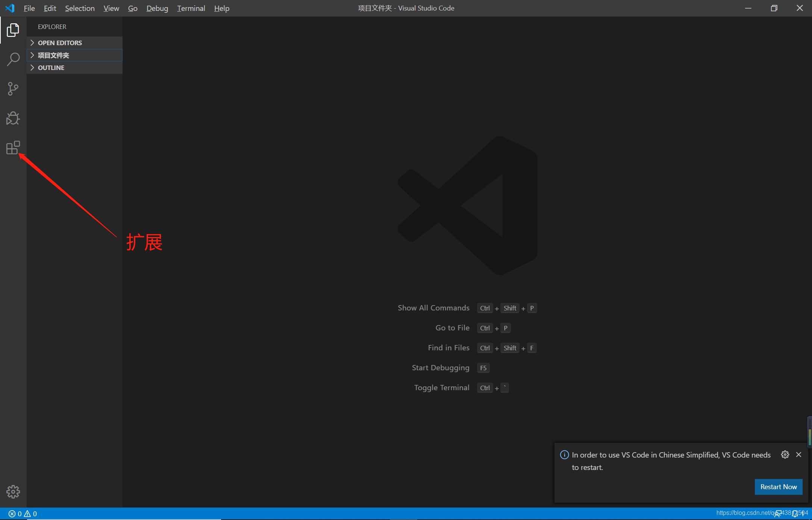Open the Source Control view
The image size is (812, 520).
coord(13,89)
